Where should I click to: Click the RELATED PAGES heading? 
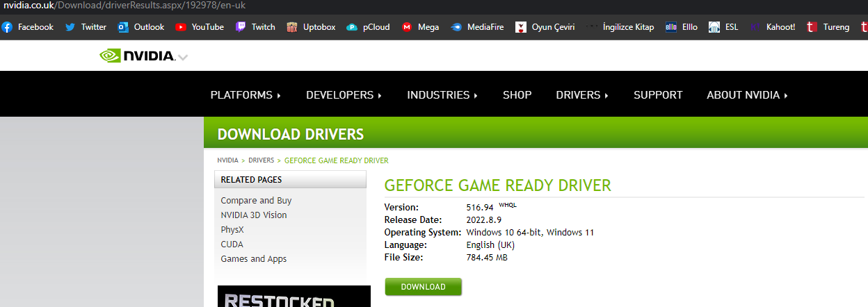click(251, 179)
